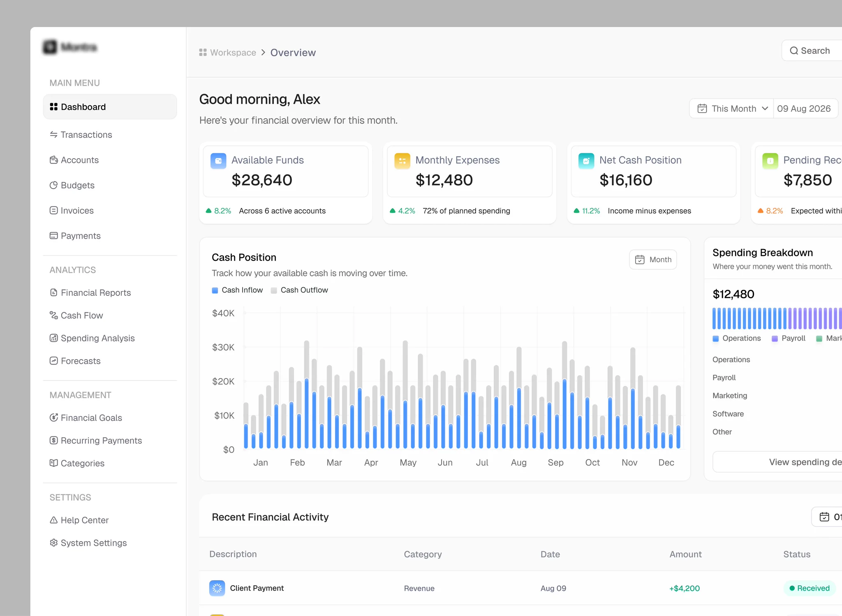Click the View spending details button
Image resolution: width=842 pixels, height=616 pixels.
point(777,462)
